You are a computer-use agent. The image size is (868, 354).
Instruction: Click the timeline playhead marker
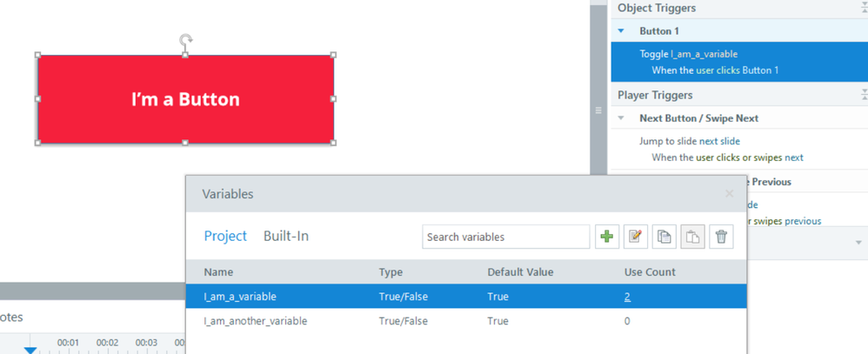30,351
